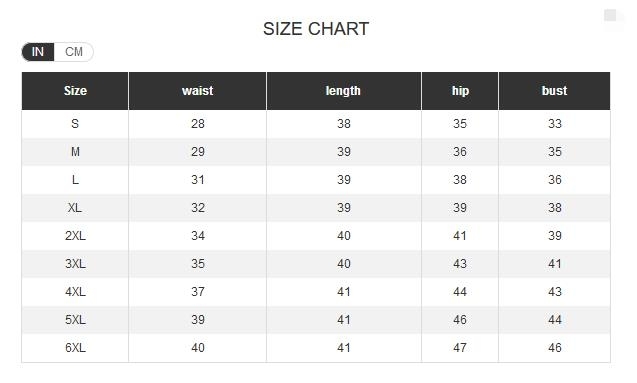Select the XL size row label
The height and width of the screenshot is (383, 637).
click(75, 208)
